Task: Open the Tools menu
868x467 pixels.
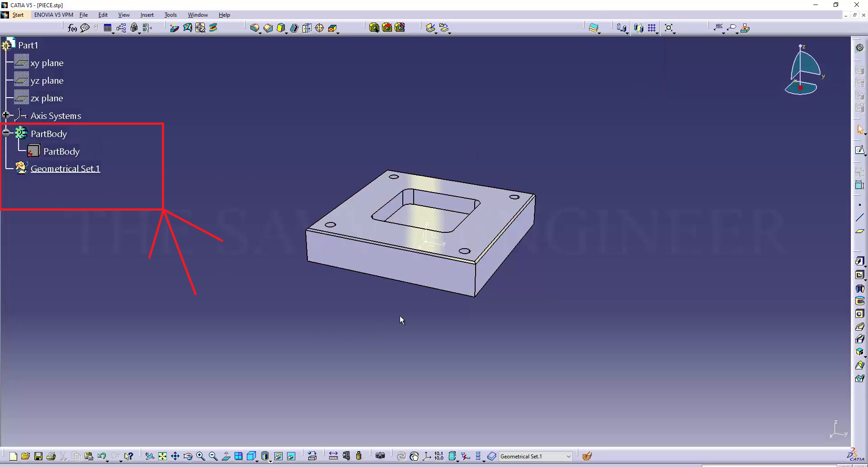Action: 170,15
